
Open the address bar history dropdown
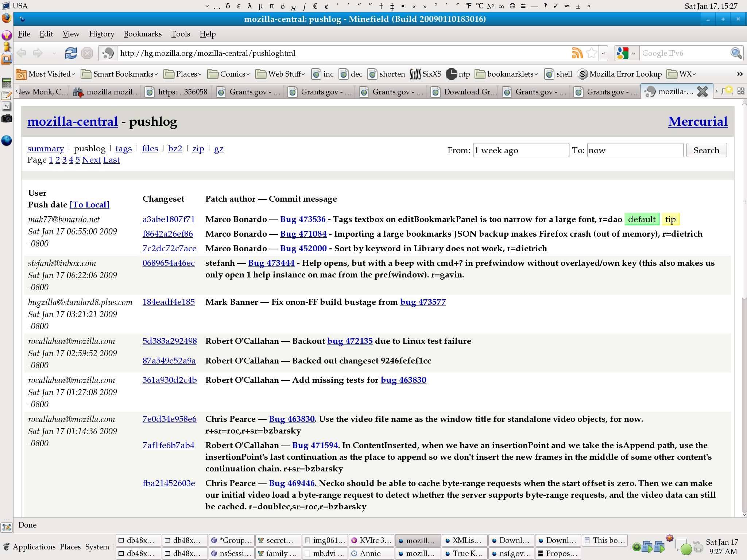pos(603,54)
